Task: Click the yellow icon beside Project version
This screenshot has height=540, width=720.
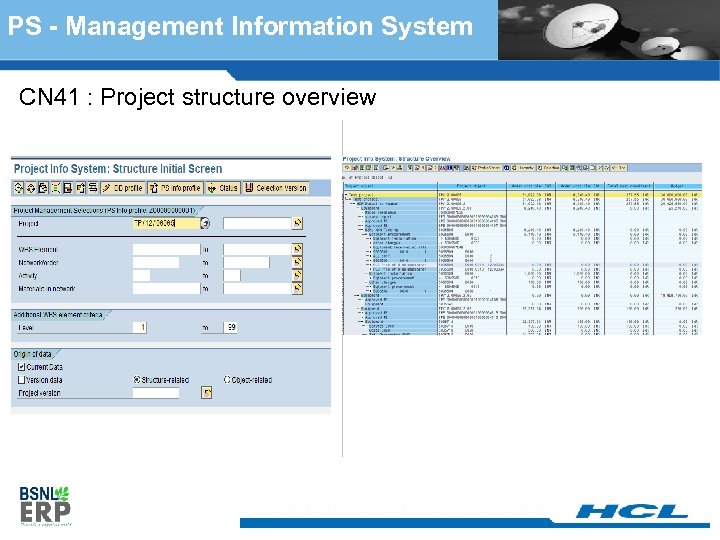Action: tap(207, 393)
